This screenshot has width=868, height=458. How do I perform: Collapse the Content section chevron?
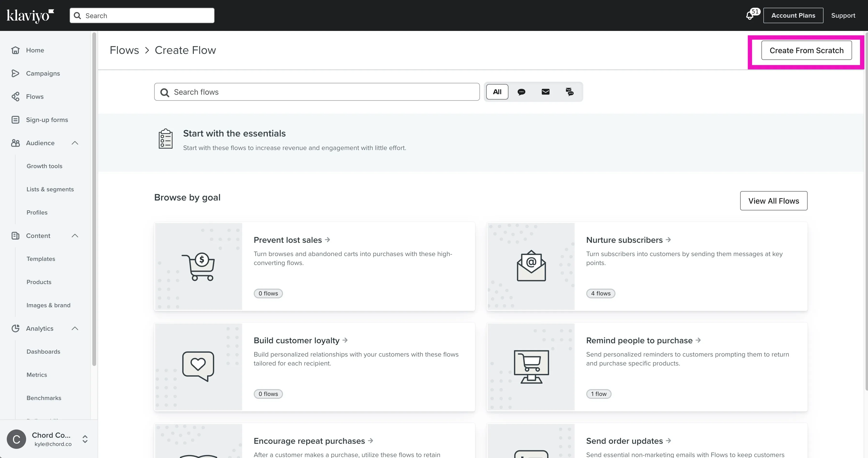pyautogui.click(x=75, y=236)
